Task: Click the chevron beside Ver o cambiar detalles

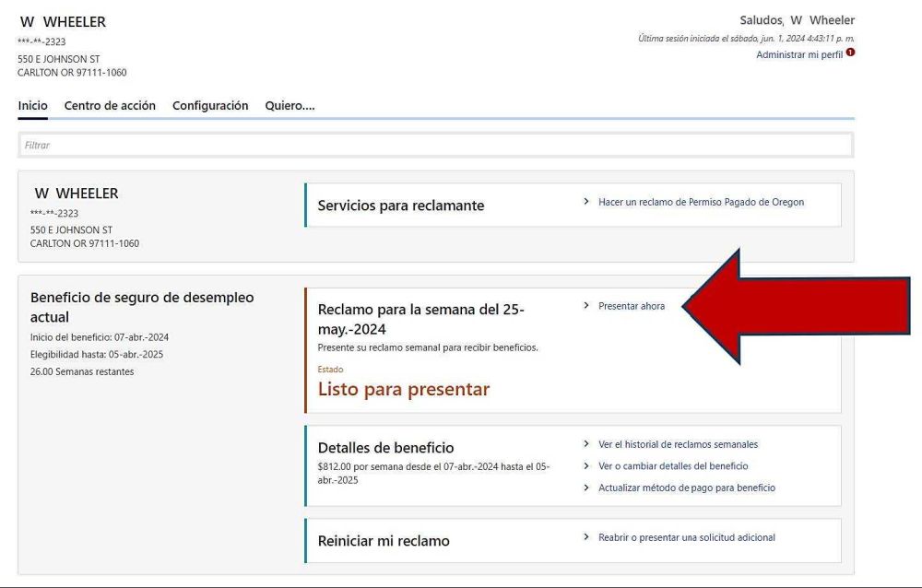Action: tap(586, 465)
